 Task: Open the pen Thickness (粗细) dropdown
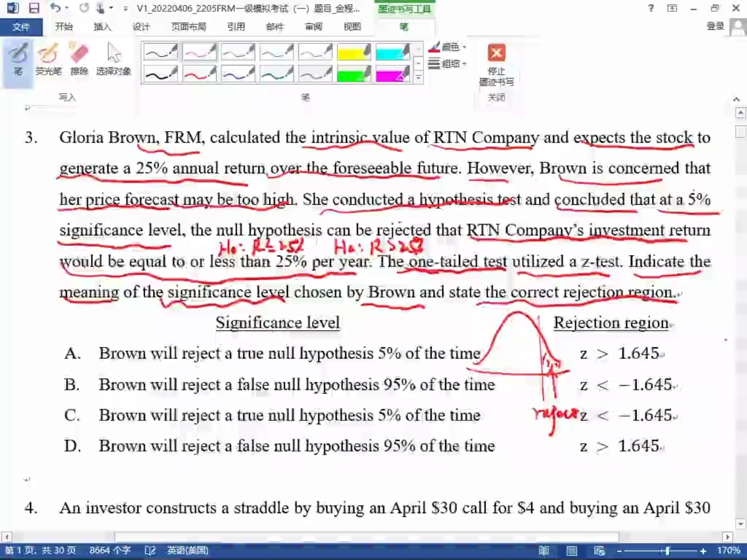pyautogui.click(x=448, y=64)
